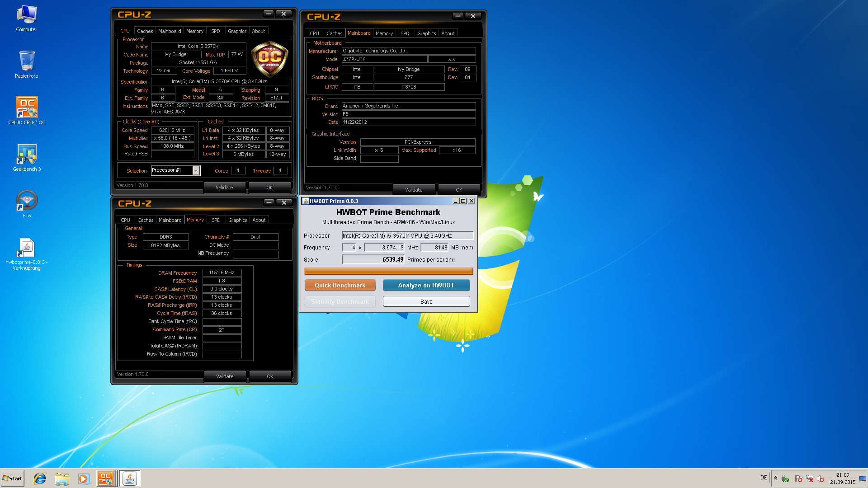Select the CPU tab in top-left CPU-Z
The width and height of the screenshot is (868, 488).
(125, 31)
